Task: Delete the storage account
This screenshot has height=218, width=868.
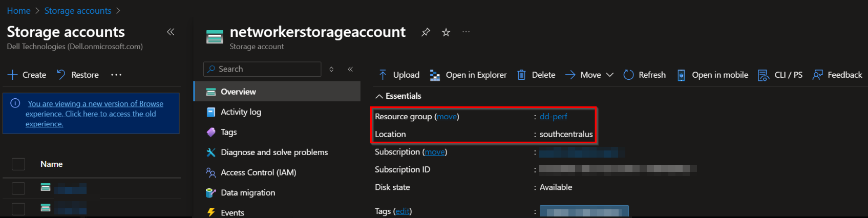Action: 536,75
